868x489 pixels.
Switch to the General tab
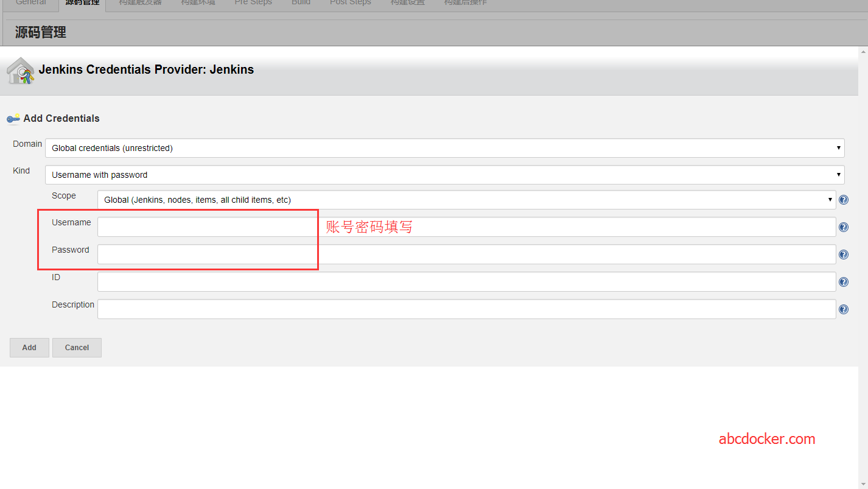(31, 3)
